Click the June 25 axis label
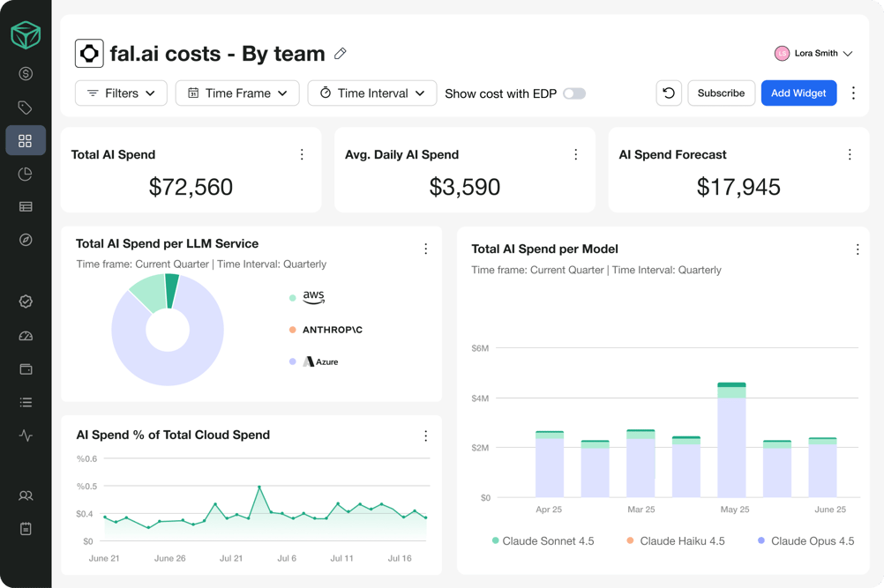The height and width of the screenshot is (588, 884). (830, 510)
